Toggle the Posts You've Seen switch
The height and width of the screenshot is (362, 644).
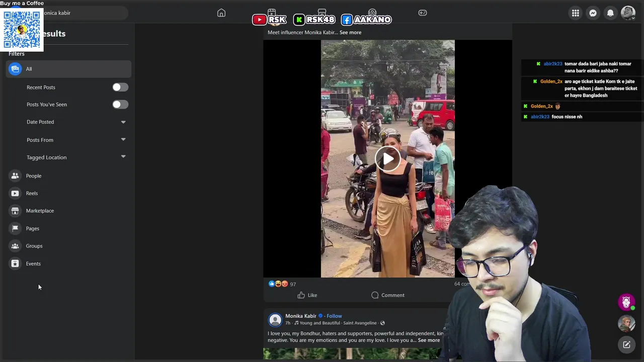pos(120,105)
